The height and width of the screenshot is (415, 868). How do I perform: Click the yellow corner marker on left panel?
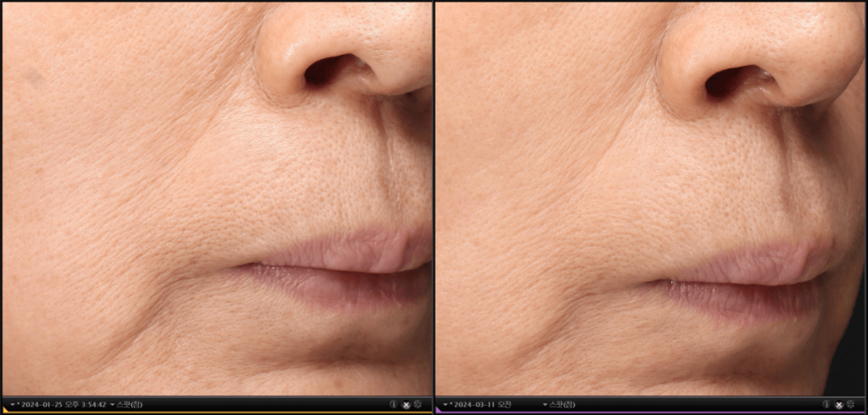(5, 411)
